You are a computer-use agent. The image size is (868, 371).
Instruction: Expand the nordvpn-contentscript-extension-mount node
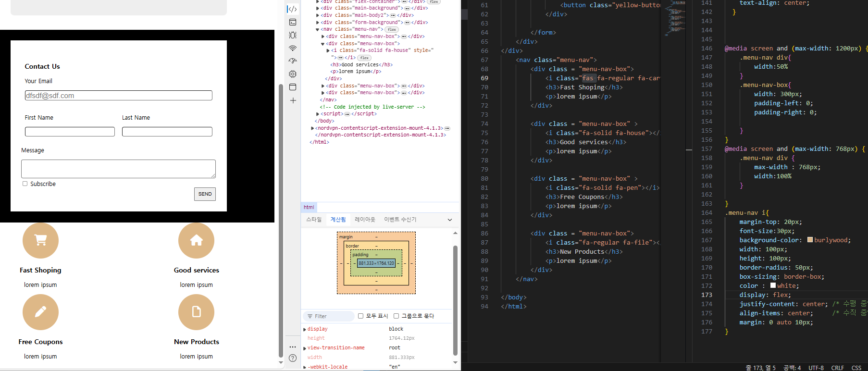coord(312,128)
